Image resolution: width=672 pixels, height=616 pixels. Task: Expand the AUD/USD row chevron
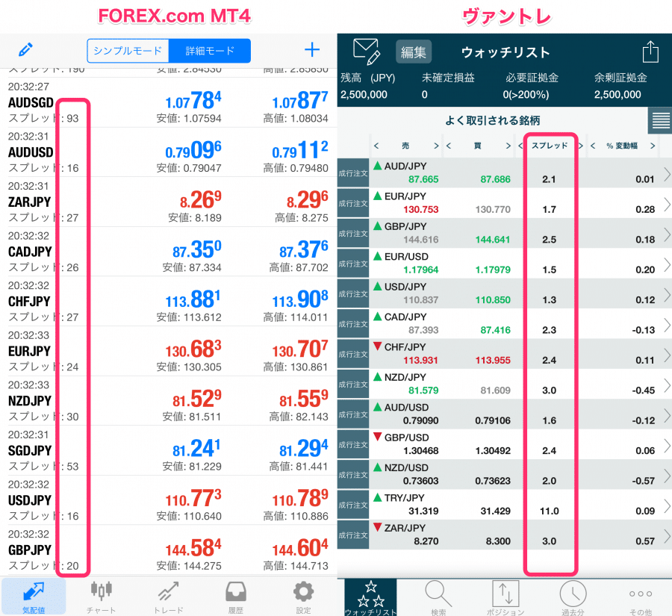click(x=667, y=415)
